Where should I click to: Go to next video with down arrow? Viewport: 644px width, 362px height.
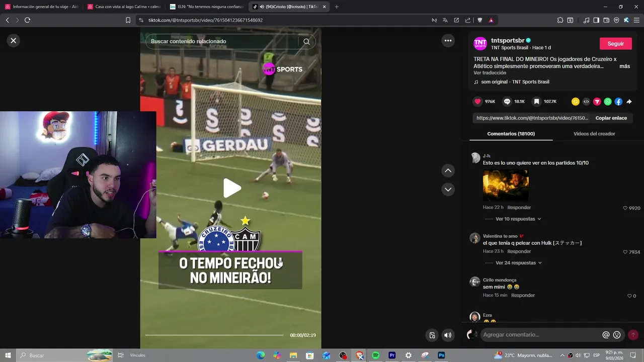[x=448, y=190]
